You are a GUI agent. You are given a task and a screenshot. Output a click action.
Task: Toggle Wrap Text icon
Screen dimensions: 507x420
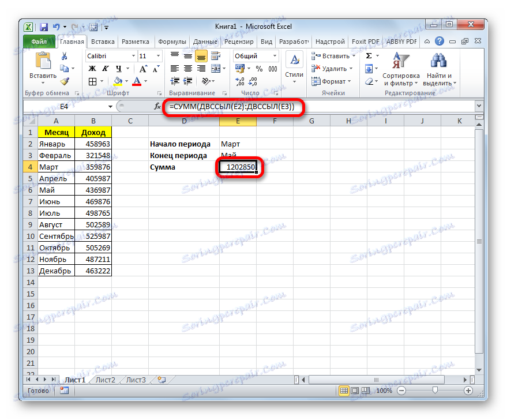click(x=215, y=56)
